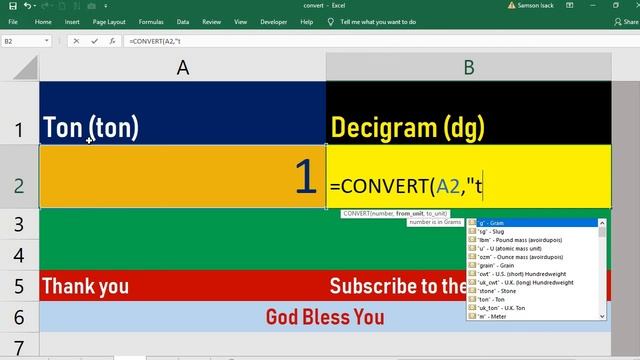Click the autocomplete list scroll-down arrow

pos(602,316)
